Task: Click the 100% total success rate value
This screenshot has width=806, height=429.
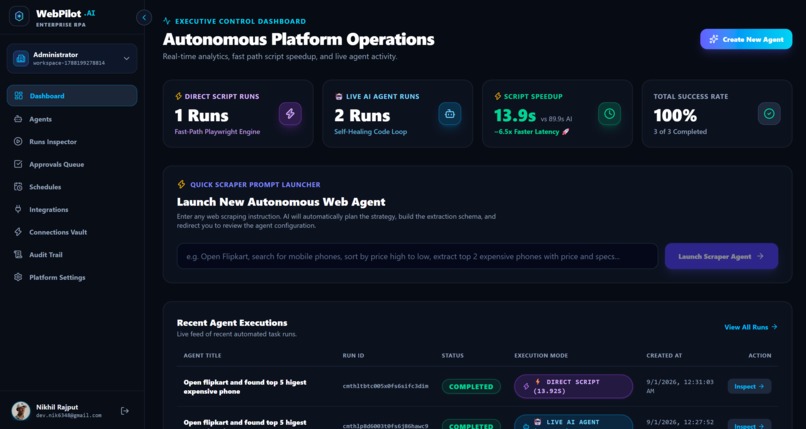Action: (675, 116)
